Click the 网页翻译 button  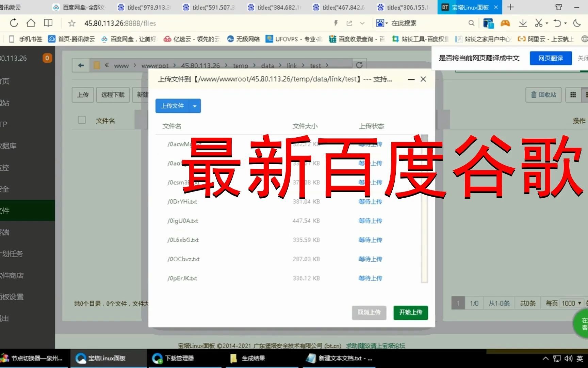click(551, 58)
